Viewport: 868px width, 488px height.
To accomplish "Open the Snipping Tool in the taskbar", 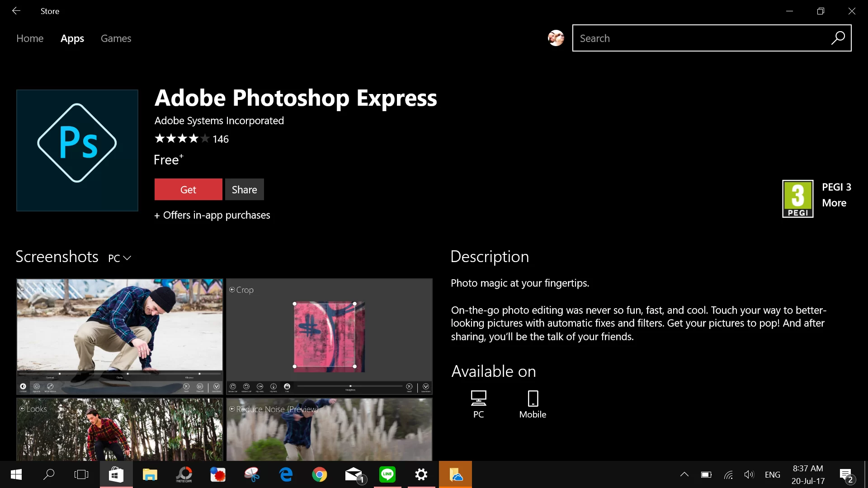I will 252,474.
